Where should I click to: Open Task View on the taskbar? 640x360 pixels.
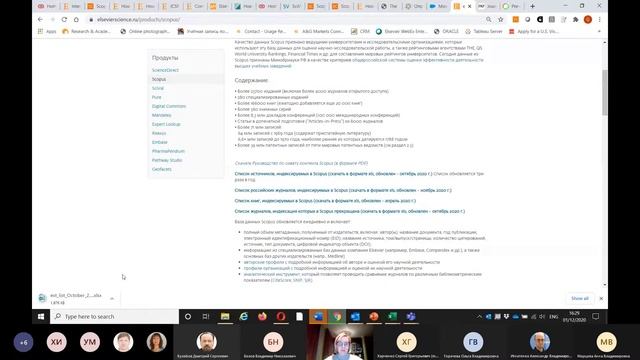[x=206, y=316]
